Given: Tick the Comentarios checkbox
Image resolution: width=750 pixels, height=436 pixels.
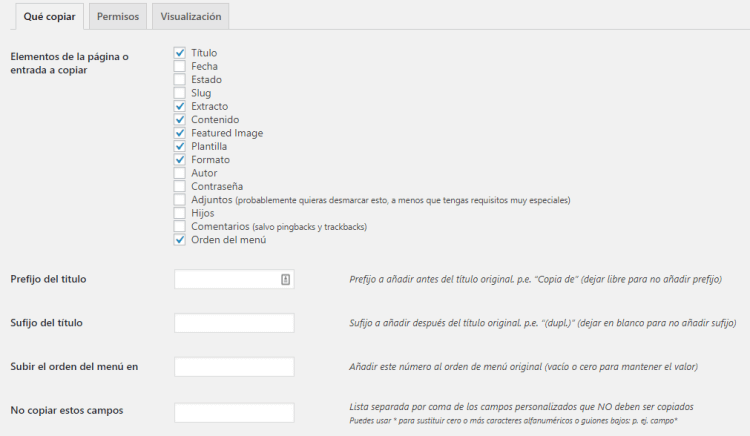Looking at the screenshot, I should 180,227.
